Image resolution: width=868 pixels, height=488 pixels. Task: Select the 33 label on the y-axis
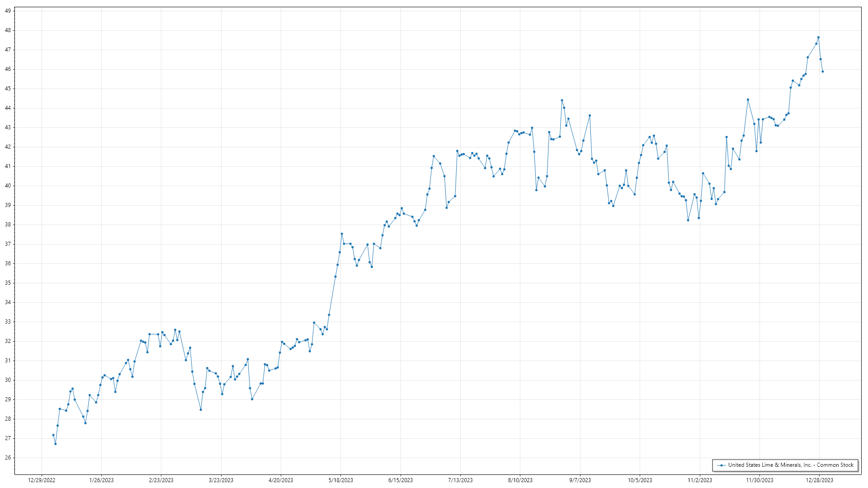pos(8,322)
